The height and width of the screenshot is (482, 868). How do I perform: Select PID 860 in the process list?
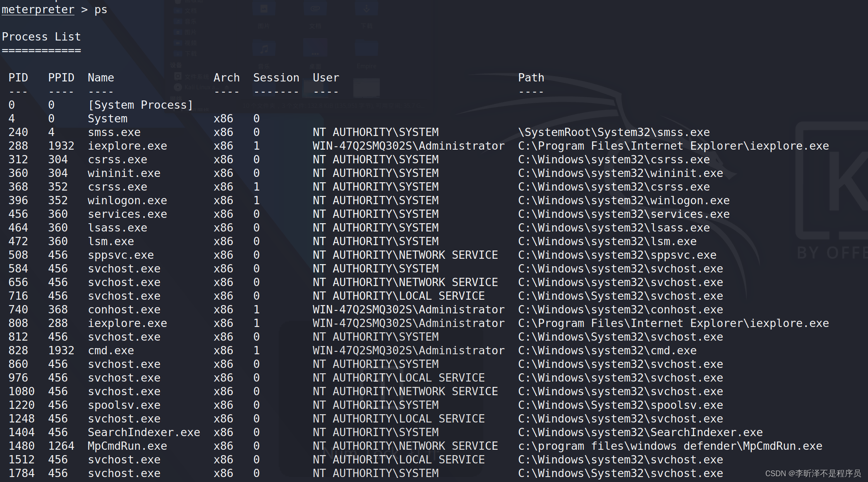coord(18,364)
